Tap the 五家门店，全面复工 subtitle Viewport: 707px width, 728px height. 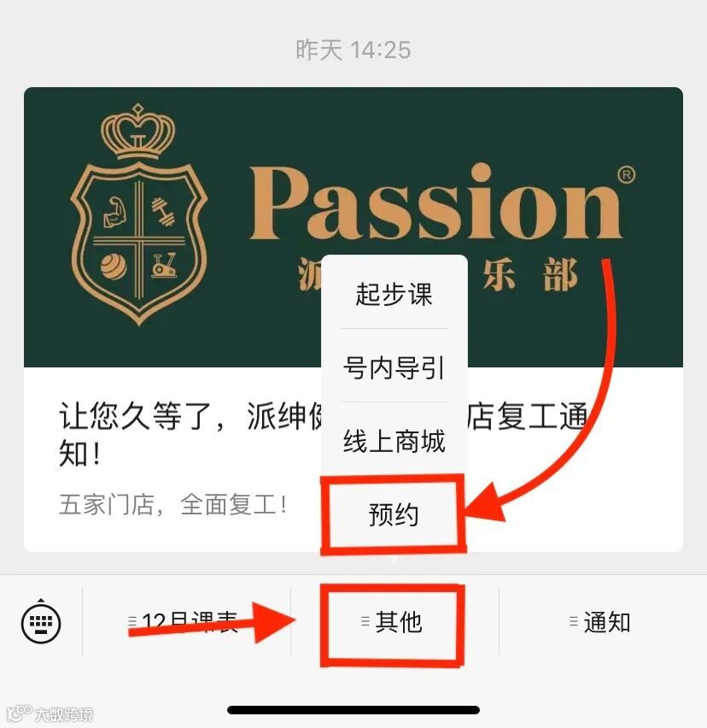pyautogui.click(x=173, y=504)
